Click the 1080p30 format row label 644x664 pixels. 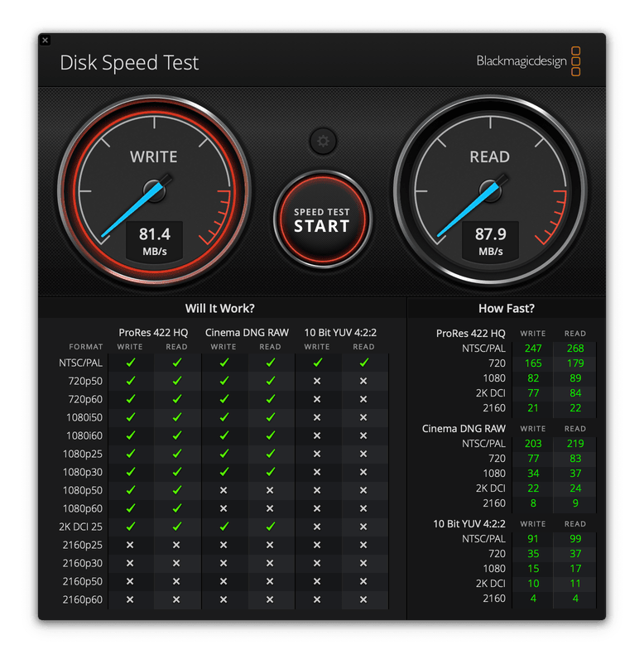click(83, 472)
